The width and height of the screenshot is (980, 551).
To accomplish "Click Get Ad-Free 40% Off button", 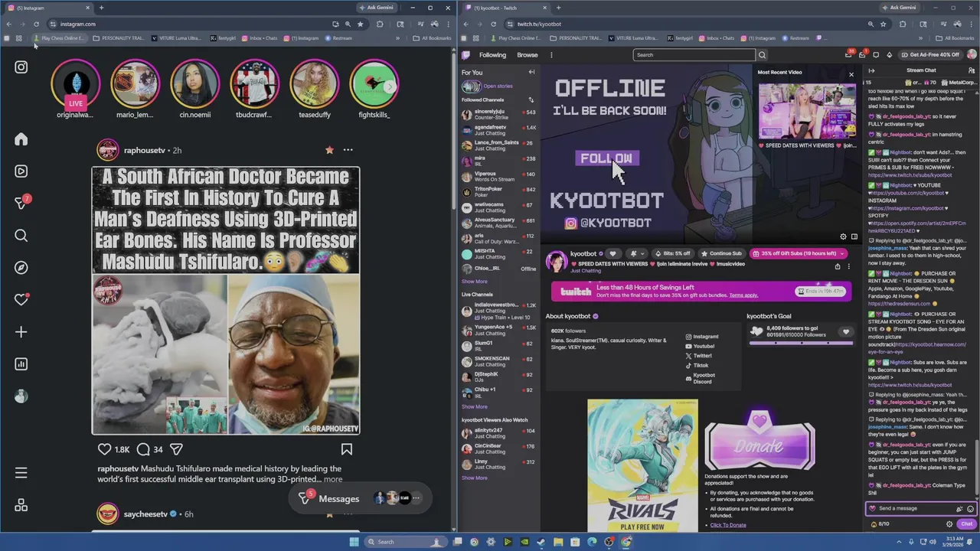I will [x=929, y=55].
